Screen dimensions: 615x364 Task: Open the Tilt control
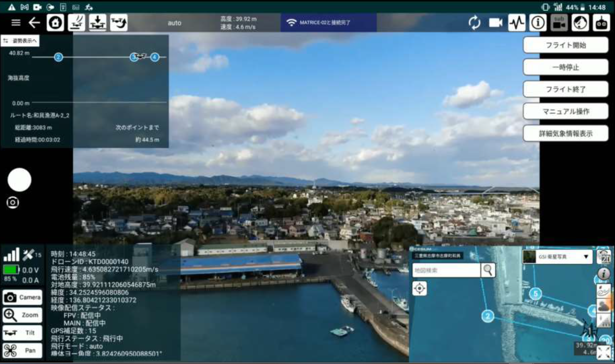pos(22,333)
